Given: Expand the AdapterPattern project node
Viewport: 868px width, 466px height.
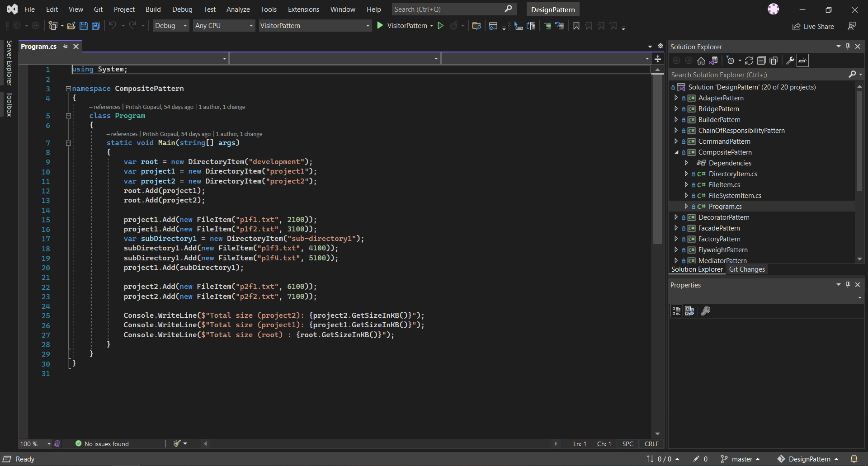Looking at the screenshot, I should [x=676, y=98].
